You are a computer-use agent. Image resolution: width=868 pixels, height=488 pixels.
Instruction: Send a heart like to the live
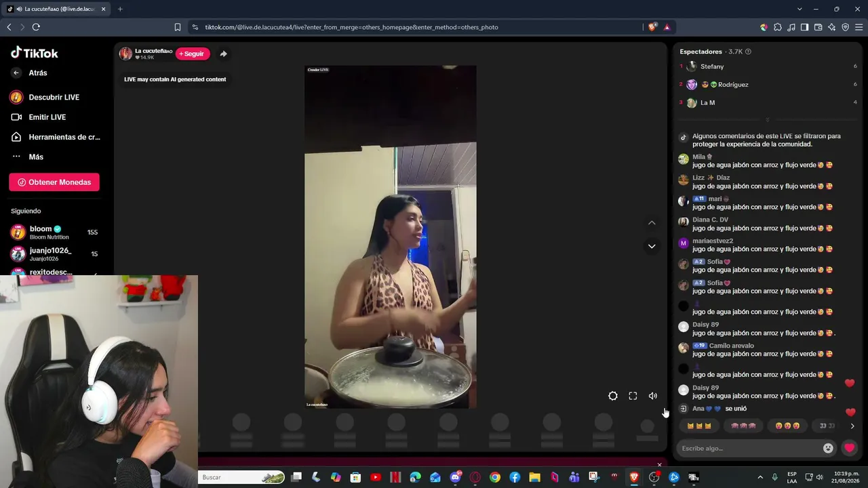pyautogui.click(x=849, y=448)
